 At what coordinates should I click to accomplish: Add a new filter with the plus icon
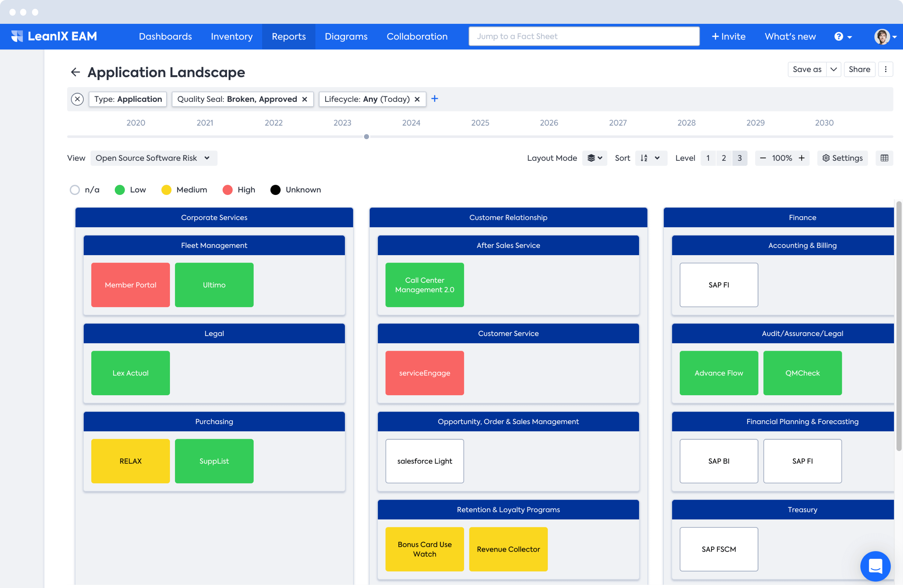435,99
